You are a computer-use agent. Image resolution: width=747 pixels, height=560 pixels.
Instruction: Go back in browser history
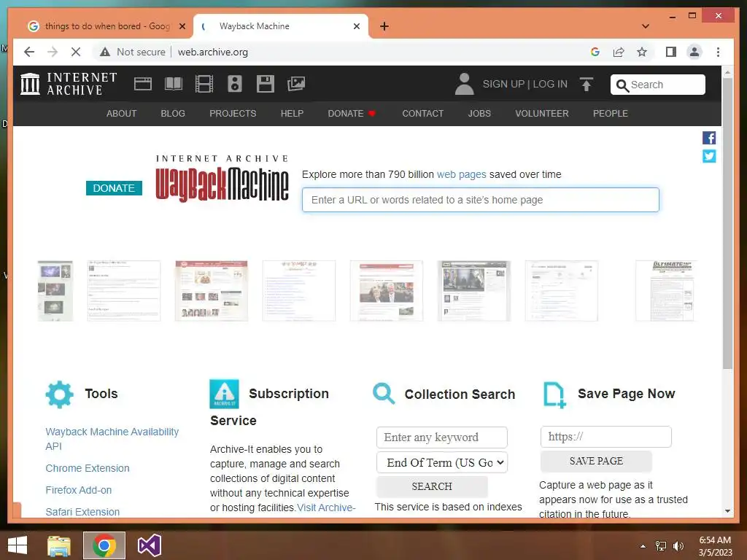click(29, 52)
